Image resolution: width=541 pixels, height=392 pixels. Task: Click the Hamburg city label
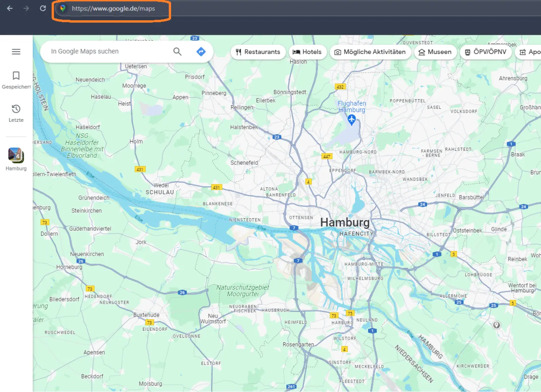[x=345, y=222]
